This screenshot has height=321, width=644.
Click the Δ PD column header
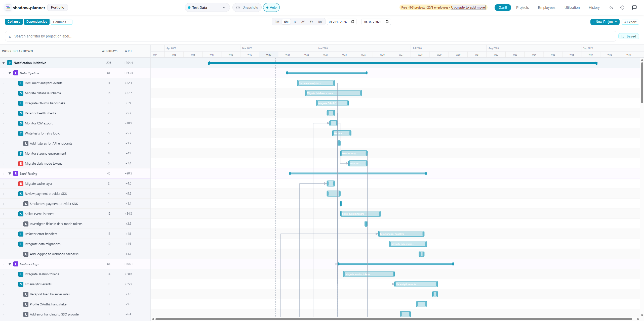pyautogui.click(x=128, y=51)
